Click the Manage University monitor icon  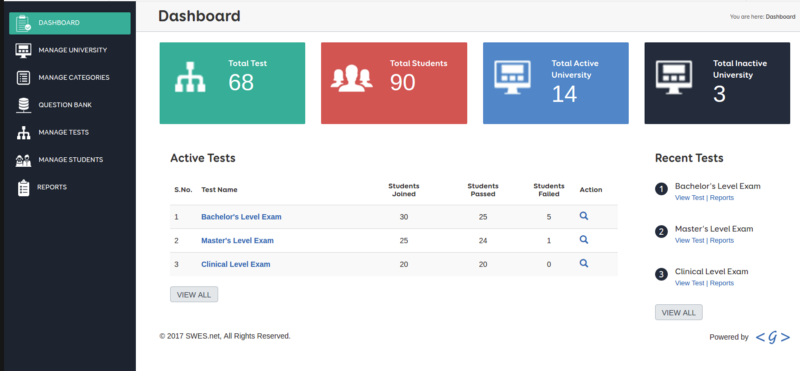tap(23, 51)
